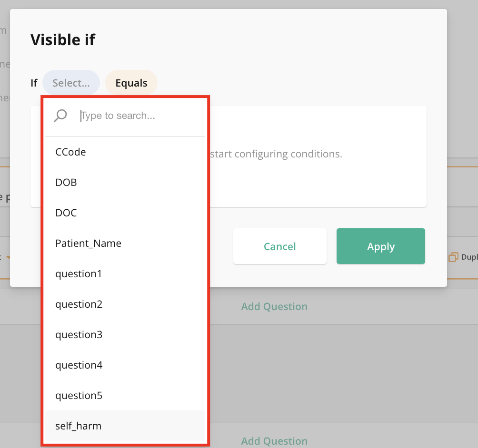This screenshot has height=448, width=478.
Task: Pick question4 from the field list
Action: tap(79, 365)
